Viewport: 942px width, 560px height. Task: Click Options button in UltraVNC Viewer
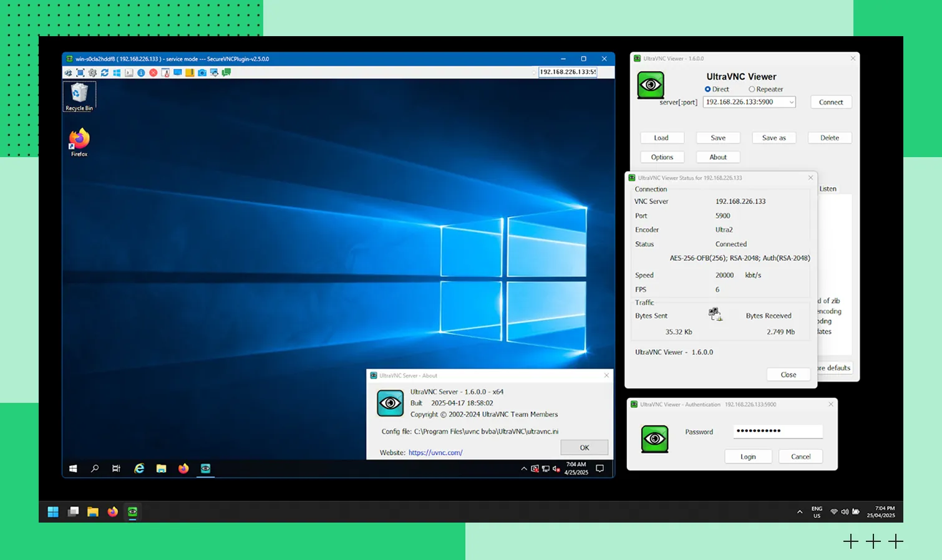pyautogui.click(x=662, y=157)
